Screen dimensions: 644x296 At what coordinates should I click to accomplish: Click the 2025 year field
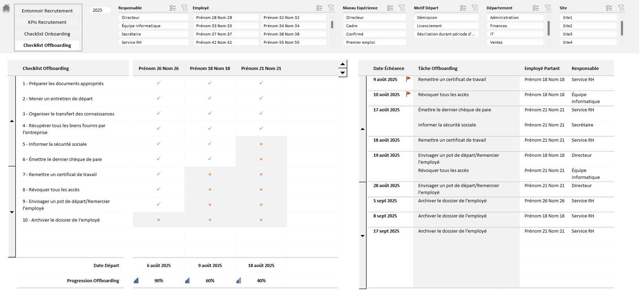pyautogui.click(x=99, y=10)
